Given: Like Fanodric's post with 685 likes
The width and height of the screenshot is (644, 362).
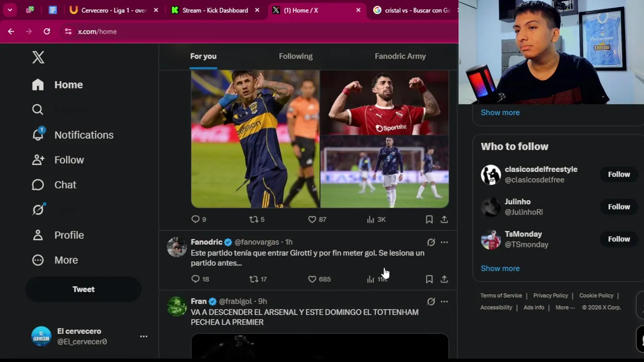Looking at the screenshot, I should click(319, 279).
